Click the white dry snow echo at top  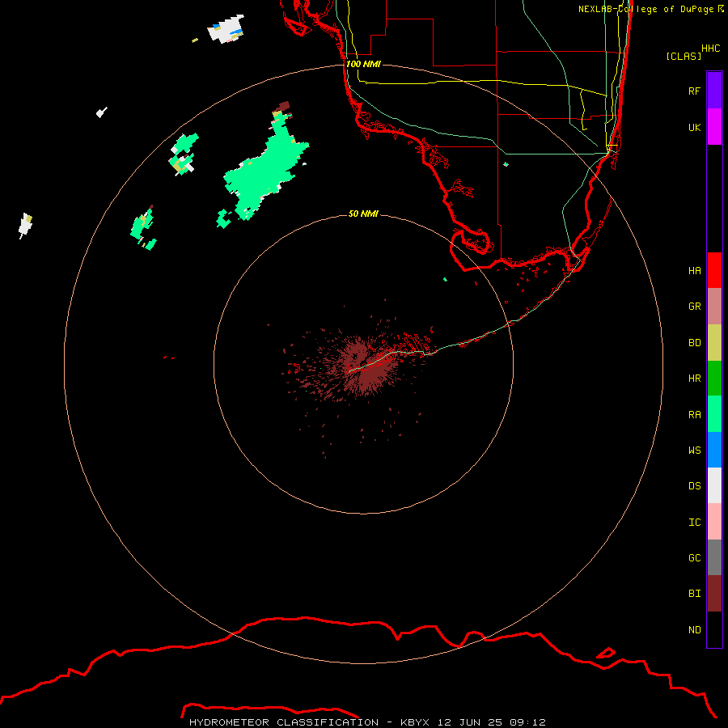[226, 29]
